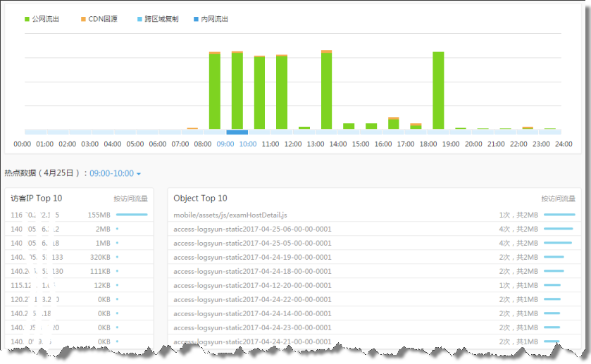Click 按访问流量 sort in 访客IP Top 10
This screenshot has width=591, height=364.
131,199
